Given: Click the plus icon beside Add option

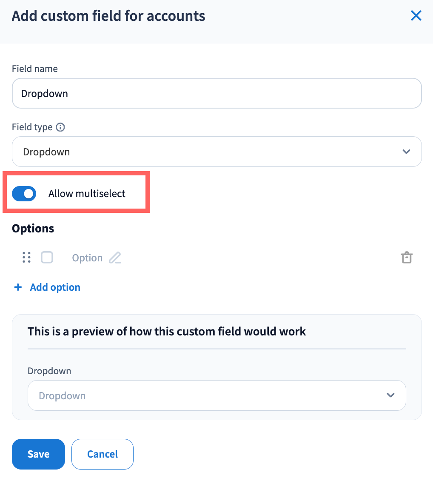Looking at the screenshot, I should pyautogui.click(x=18, y=287).
